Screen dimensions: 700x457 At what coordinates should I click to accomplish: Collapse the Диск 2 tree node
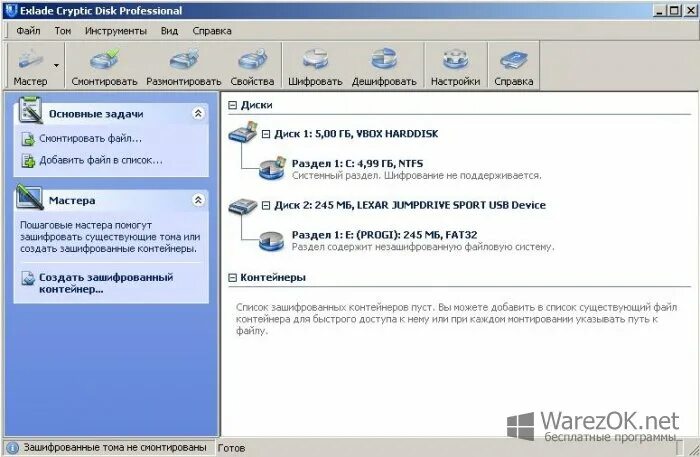pyautogui.click(x=266, y=205)
